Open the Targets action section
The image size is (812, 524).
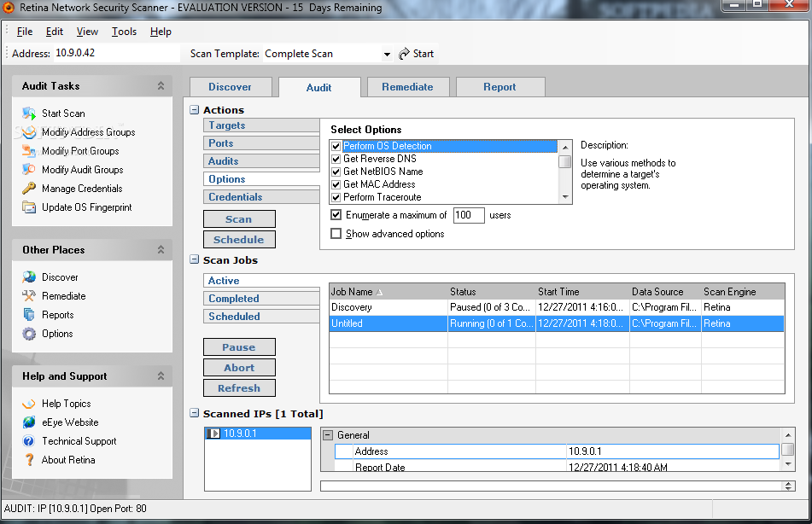pos(261,125)
